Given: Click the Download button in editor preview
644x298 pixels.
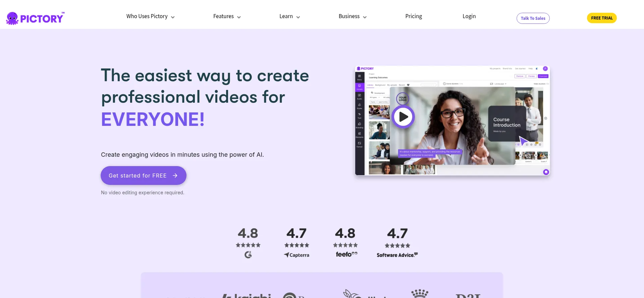Looking at the screenshot, I should (543, 76).
